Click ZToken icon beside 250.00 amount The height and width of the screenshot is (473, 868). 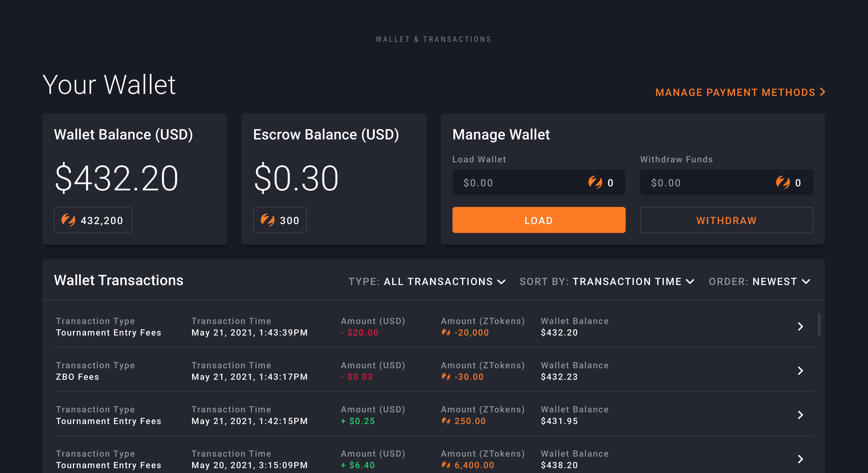[446, 421]
